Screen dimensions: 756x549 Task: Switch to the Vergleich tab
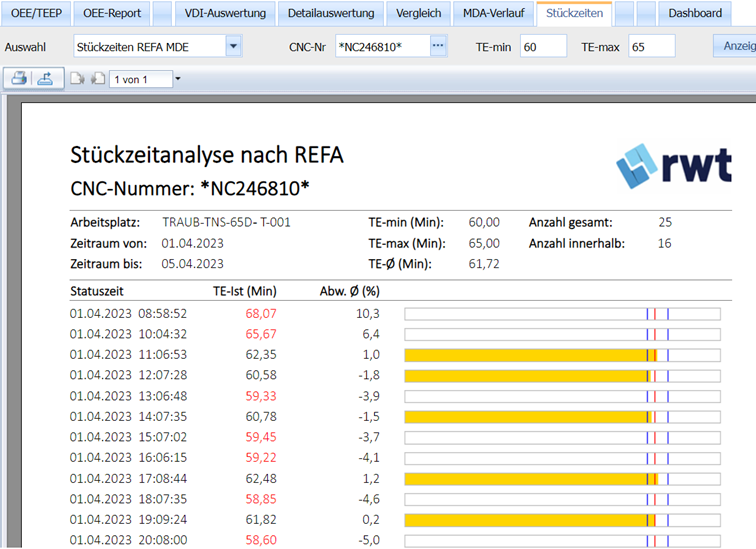[x=418, y=13]
